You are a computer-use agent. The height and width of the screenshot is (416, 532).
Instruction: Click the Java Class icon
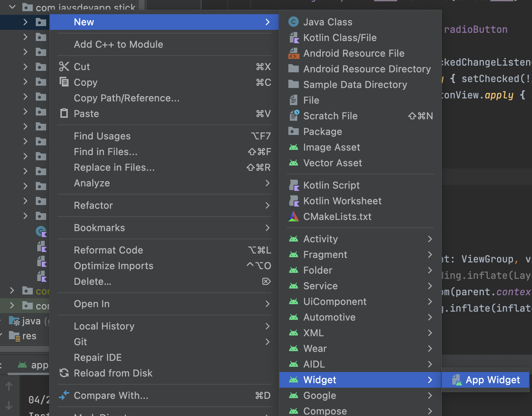(294, 22)
